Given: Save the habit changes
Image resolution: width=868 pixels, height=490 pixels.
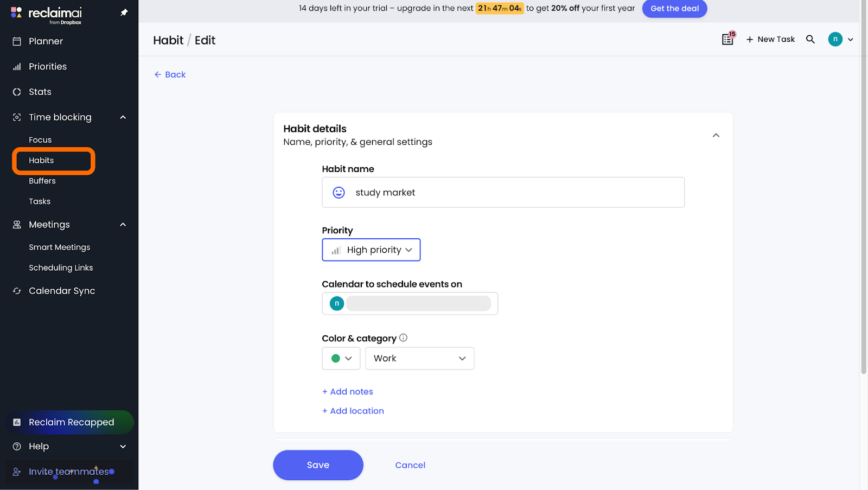Looking at the screenshot, I should point(318,465).
